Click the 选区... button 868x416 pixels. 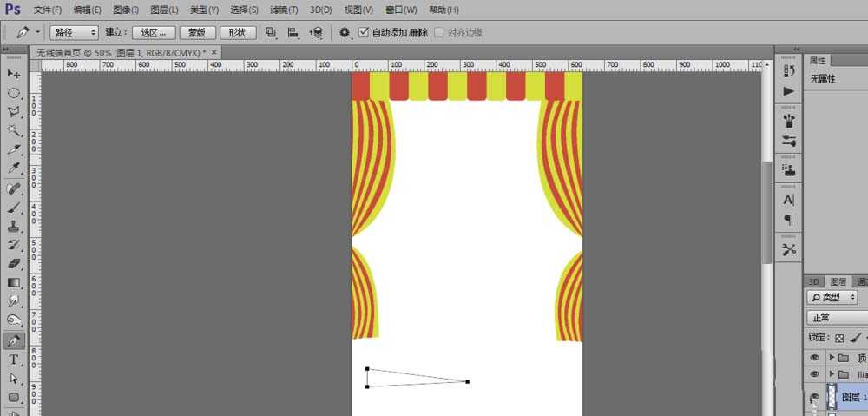pyautogui.click(x=153, y=32)
